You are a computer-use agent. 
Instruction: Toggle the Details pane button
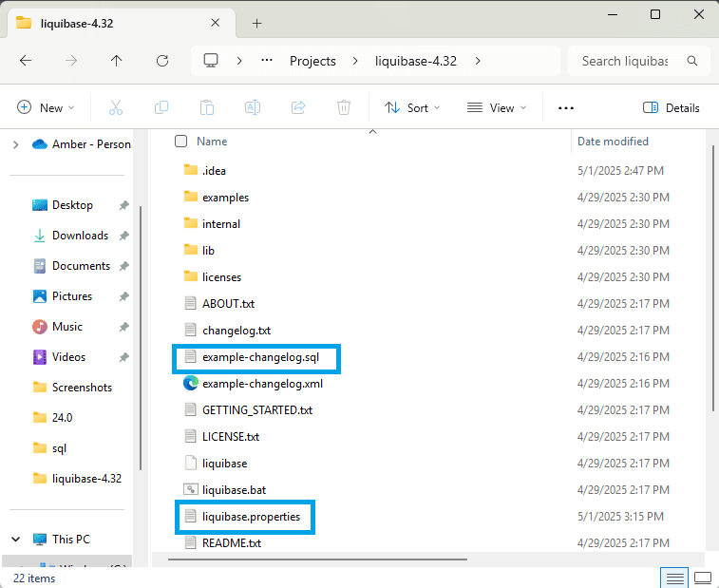click(672, 108)
